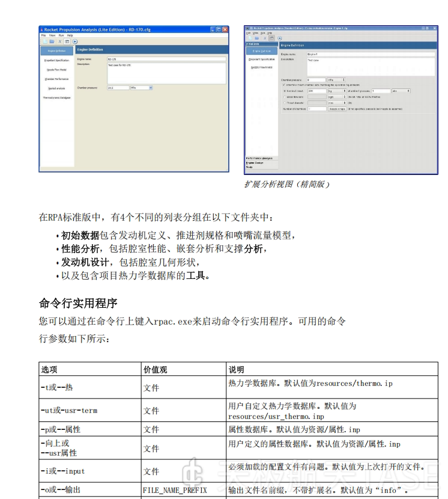Click Description box in Standard Edition window
Viewport: 448px width, 499px height.
click(x=371, y=67)
